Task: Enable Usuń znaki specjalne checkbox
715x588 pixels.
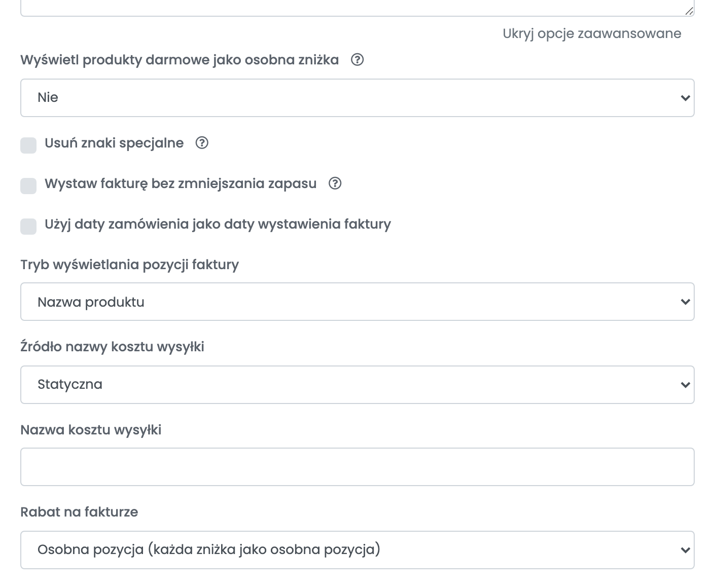Action: coord(28,145)
